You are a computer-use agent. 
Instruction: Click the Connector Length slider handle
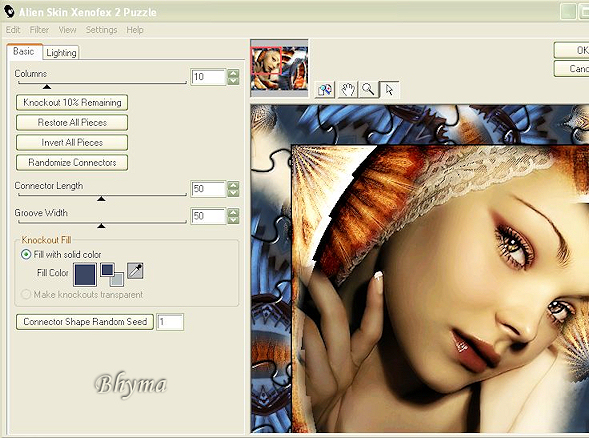(101, 199)
